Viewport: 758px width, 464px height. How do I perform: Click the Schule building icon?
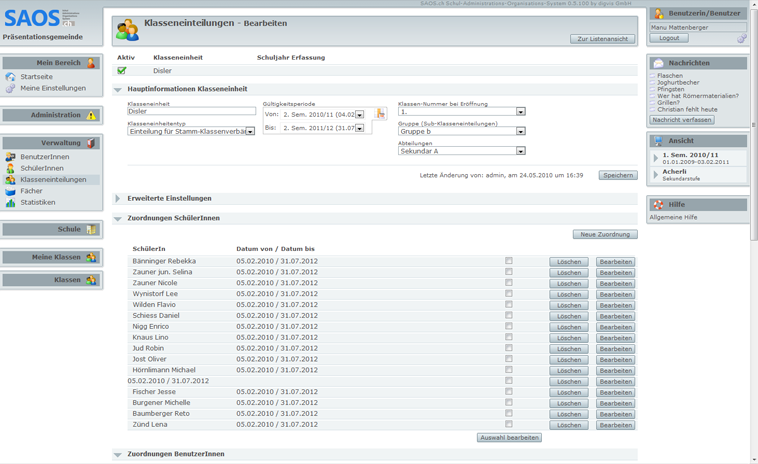point(91,229)
